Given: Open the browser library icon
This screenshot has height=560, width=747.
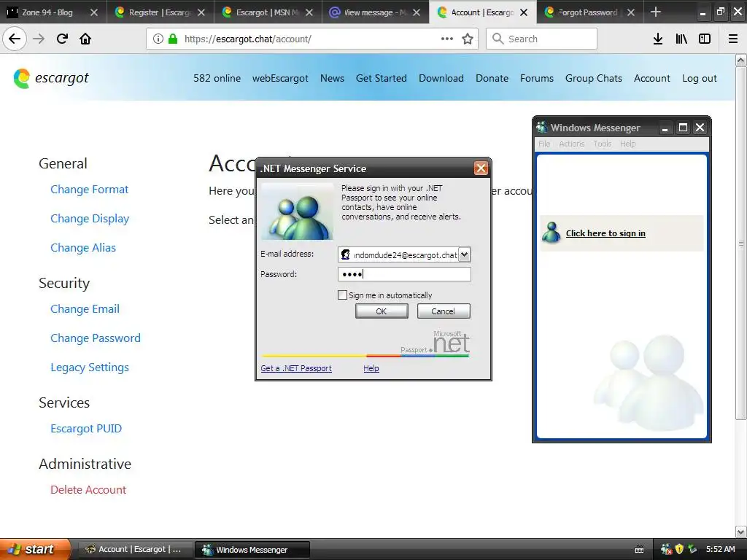Looking at the screenshot, I should [x=681, y=39].
